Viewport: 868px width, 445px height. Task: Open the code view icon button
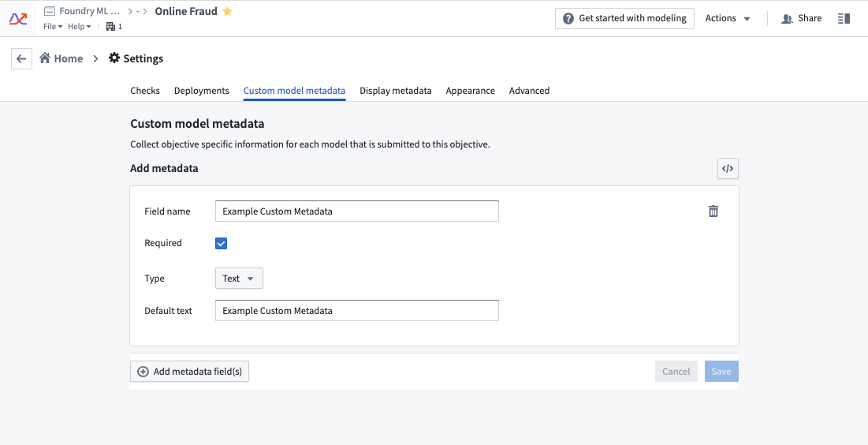point(728,169)
